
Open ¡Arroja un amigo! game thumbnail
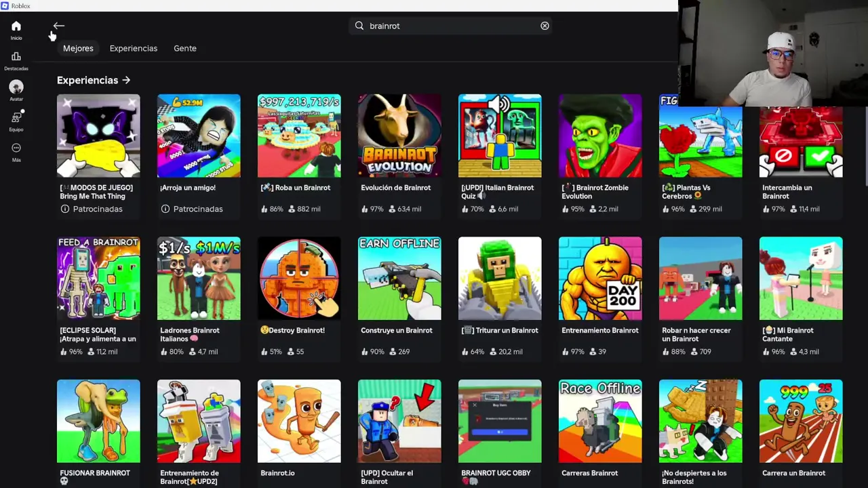pyautogui.click(x=199, y=136)
